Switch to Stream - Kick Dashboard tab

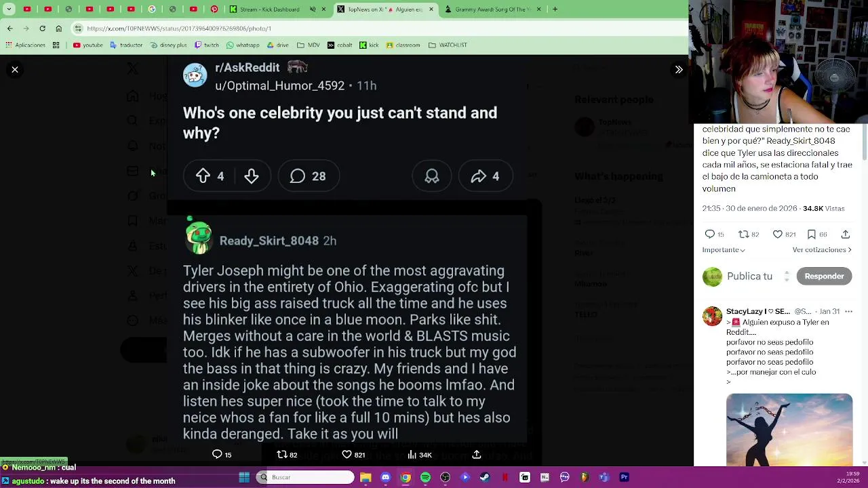pos(269,9)
